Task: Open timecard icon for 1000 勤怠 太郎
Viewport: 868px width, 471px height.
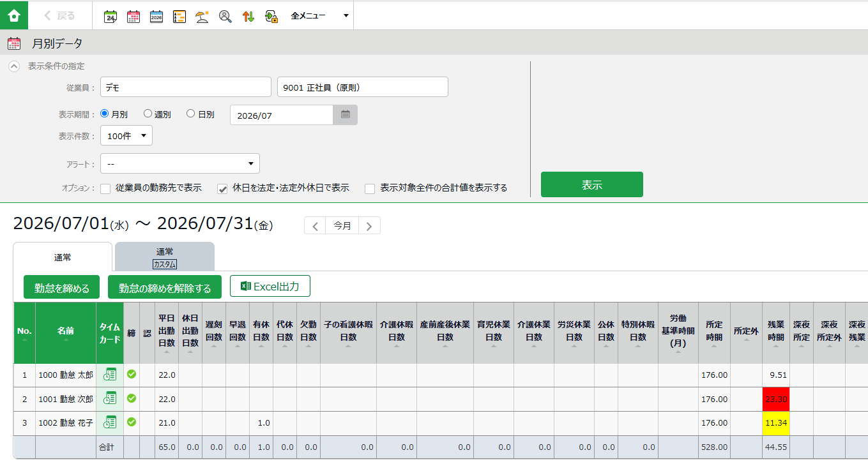Action: 110,375
